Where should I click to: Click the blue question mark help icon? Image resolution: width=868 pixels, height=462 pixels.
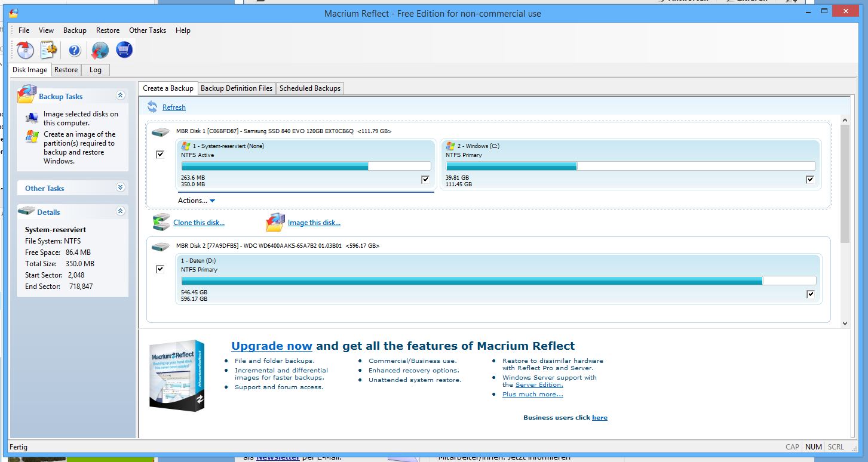74,51
